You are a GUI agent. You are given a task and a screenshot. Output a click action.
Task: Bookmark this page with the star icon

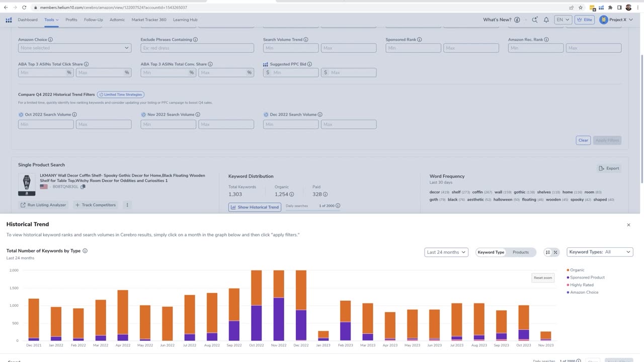pos(580,8)
